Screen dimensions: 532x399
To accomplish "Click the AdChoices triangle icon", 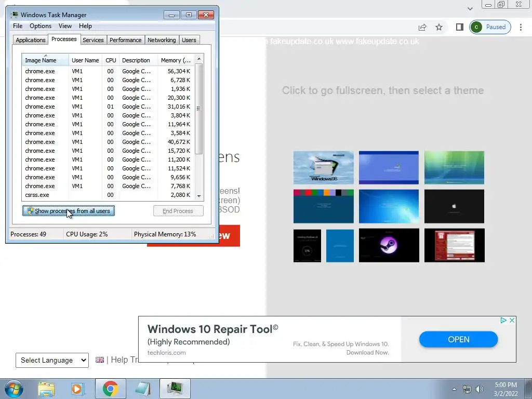I will (x=503, y=320).
